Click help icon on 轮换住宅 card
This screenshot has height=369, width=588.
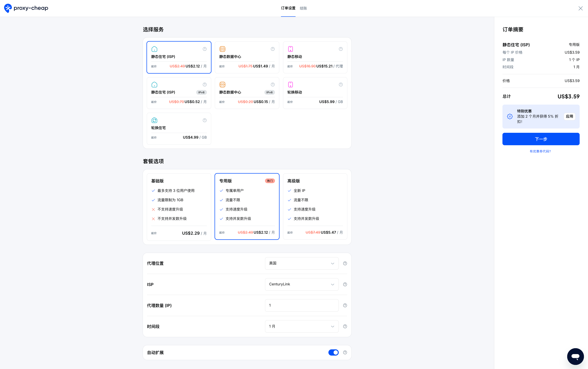[x=205, y=120]
